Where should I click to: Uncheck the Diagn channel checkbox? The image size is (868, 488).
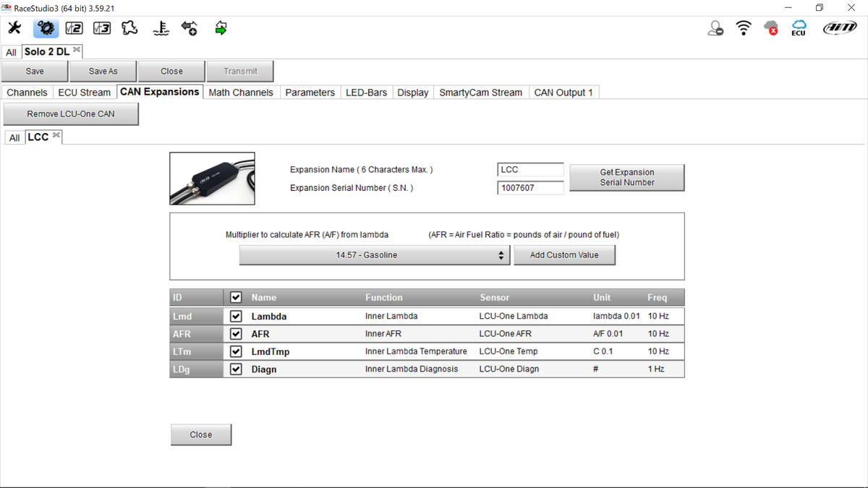point(235,369)
